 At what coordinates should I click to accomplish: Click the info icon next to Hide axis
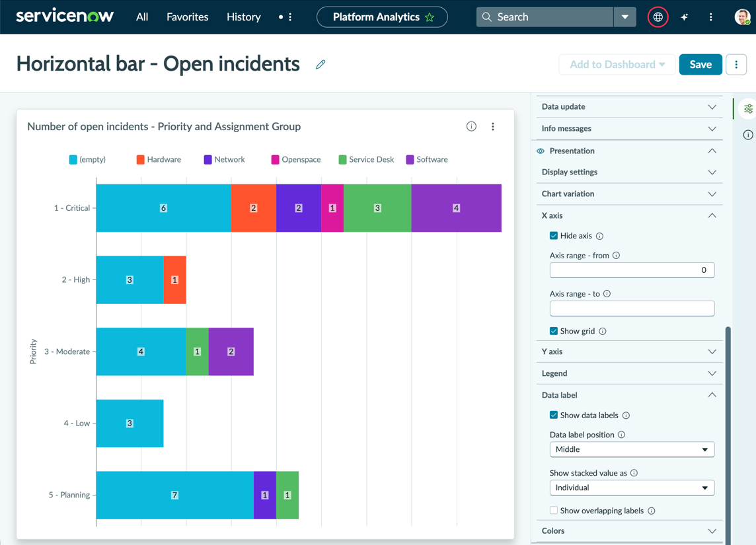[x=600, y=236]
